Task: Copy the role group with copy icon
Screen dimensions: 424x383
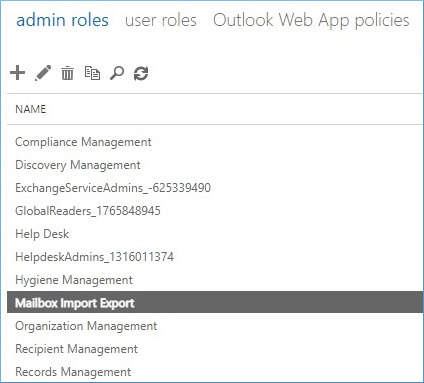Action: coord(92,73)
